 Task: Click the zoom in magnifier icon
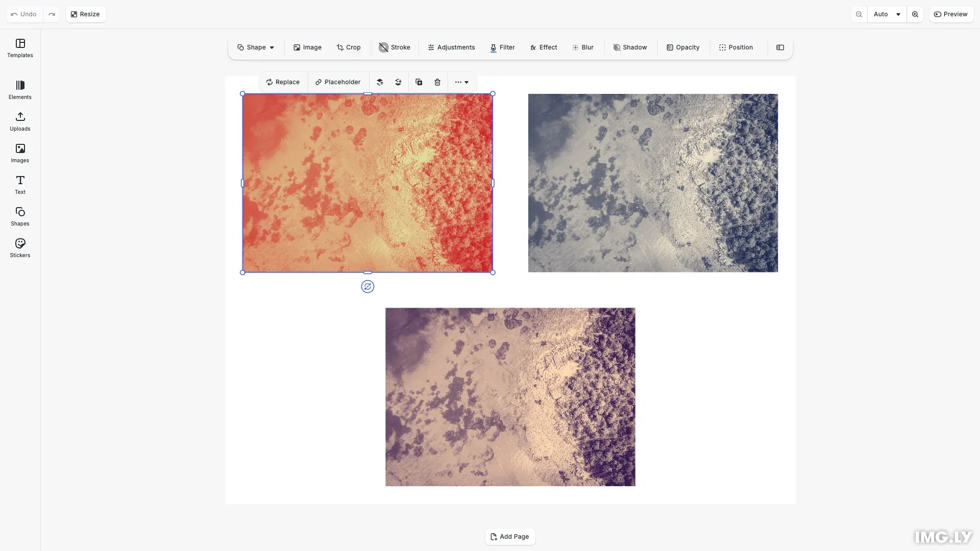(915, 14)
